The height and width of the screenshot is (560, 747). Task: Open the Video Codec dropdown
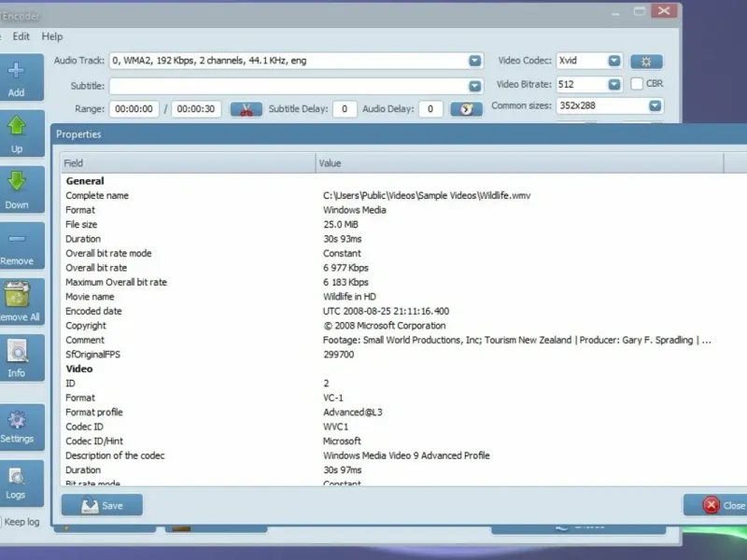pos(614,61)
